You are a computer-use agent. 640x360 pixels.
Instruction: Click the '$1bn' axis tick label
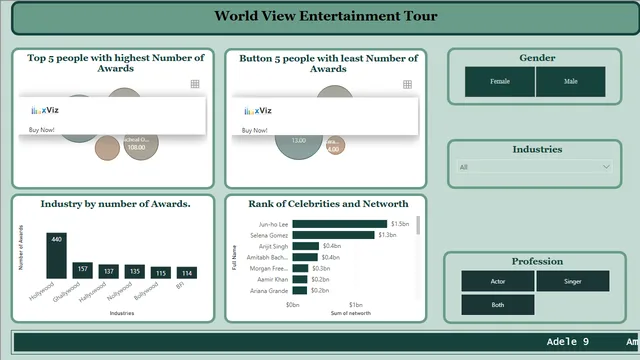(356, 304)
